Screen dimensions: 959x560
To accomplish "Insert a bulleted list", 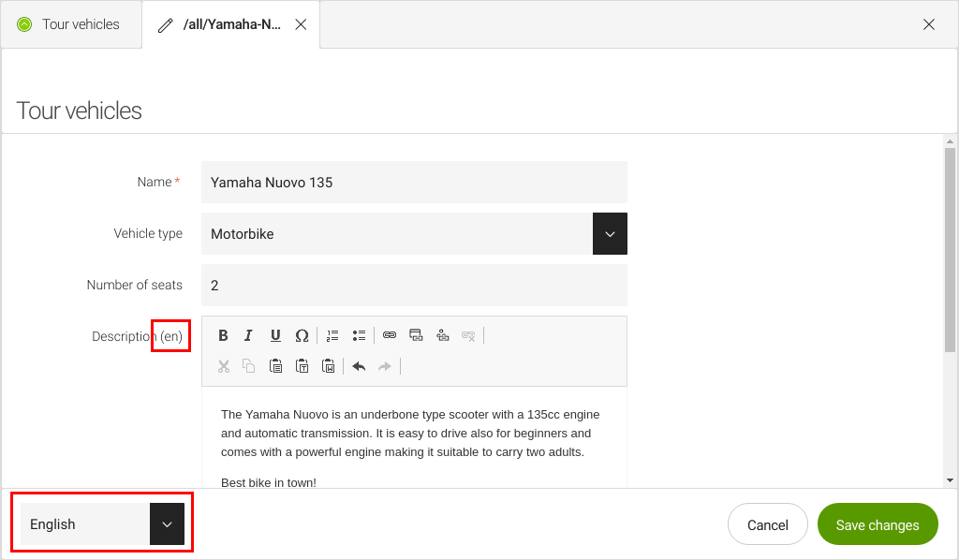I will pos(359,335).
